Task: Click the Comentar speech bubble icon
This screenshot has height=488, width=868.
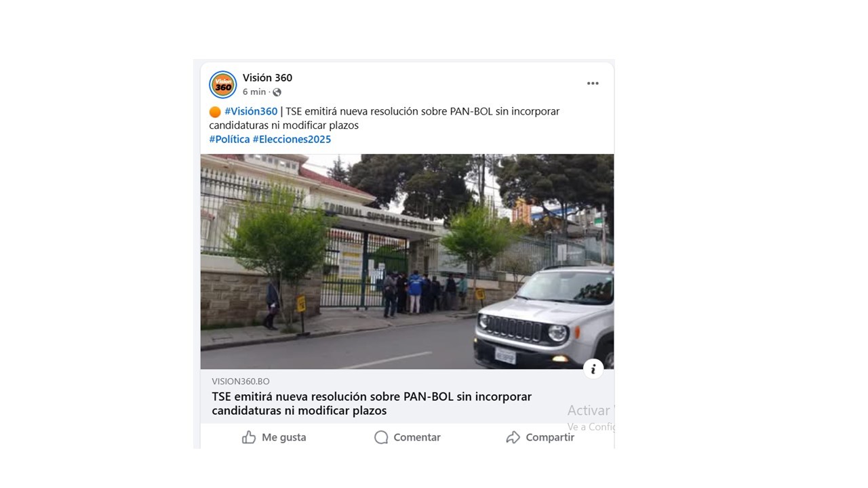Action: 381,437
